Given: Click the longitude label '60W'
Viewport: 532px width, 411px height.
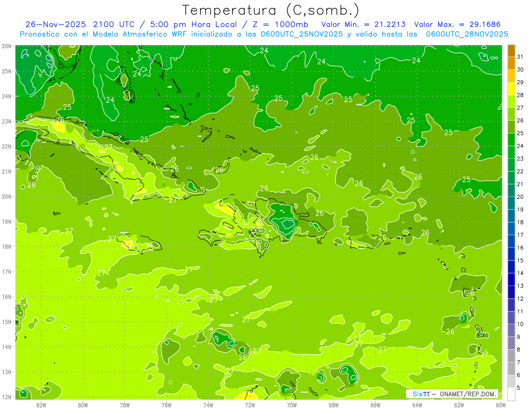Looking at the screenshot, I should click(x=501, y=405).
